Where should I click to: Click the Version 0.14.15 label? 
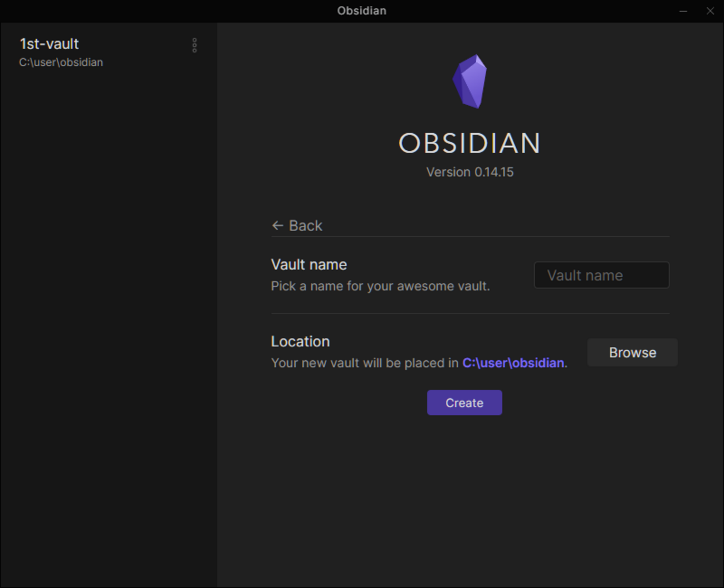[x=469, y=172]
